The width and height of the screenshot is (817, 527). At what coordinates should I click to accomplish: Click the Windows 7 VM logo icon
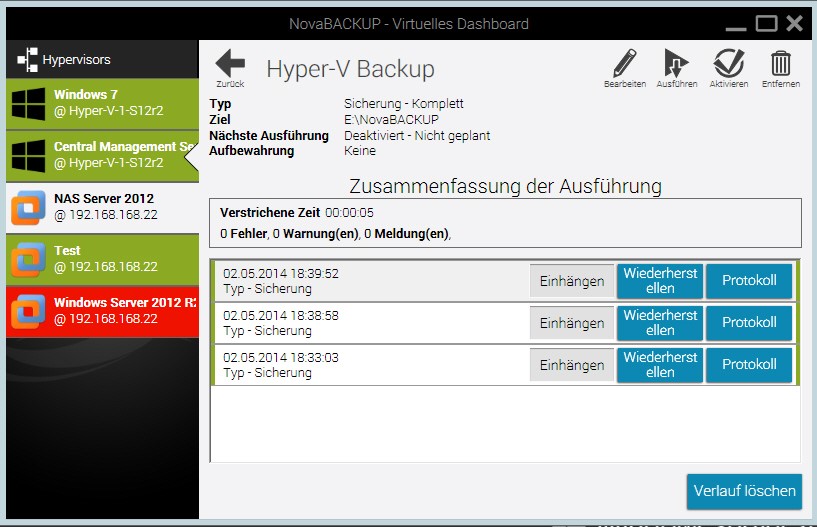coord(27,103)
